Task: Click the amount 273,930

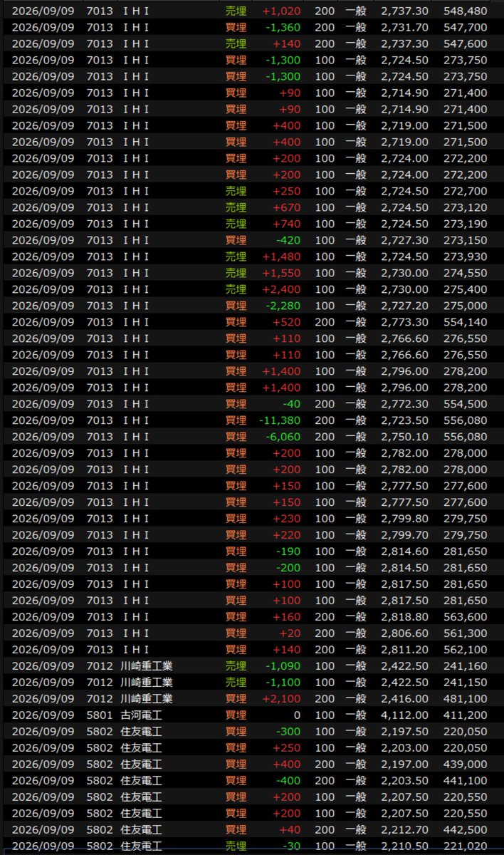Action: [466, 256]
